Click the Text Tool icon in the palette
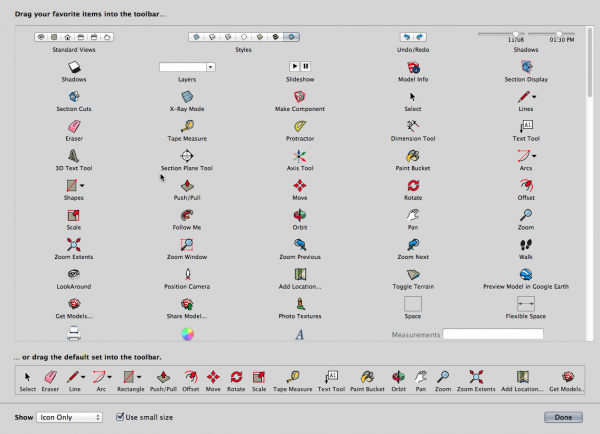 pyautogui.click(x=526, y=126)
